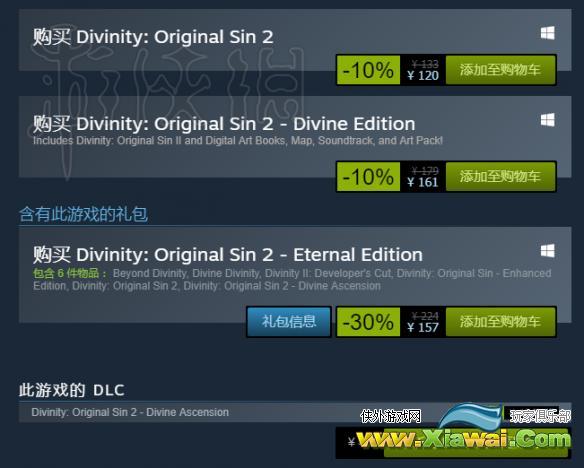Viewport: 584px width, 468px height.
Task: Add Divinity: Original Sin 2 to cart
Action: [500, 70]
